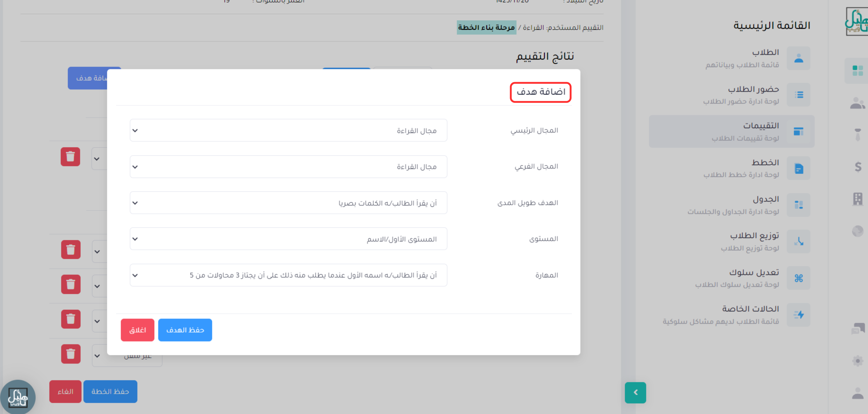Expand the first goal row status dropdown
The image size is (868, 414).
click(99, 159)
